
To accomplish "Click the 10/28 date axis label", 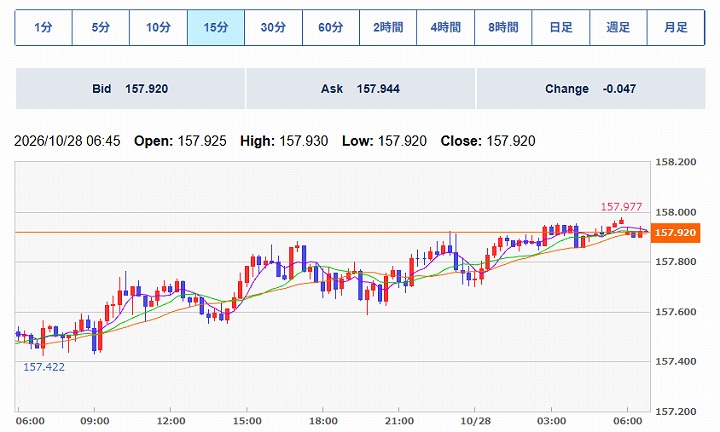I will pos(475,421).
